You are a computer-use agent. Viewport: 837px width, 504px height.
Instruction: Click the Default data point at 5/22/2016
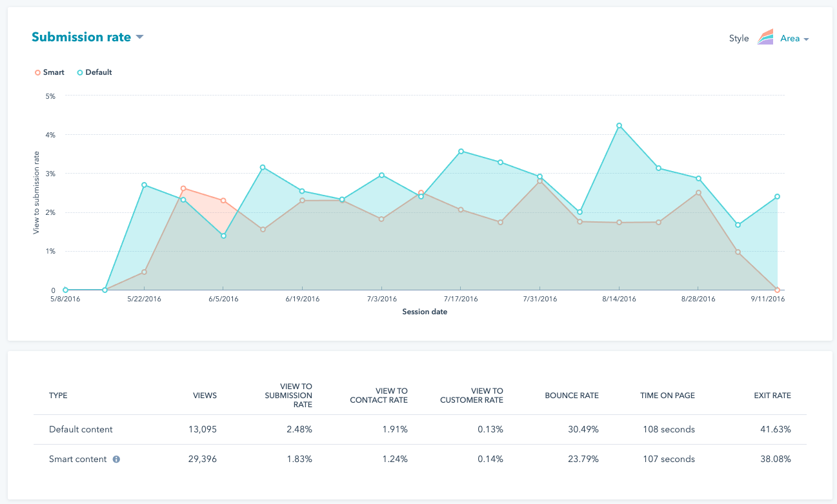[x=144, y=185]
